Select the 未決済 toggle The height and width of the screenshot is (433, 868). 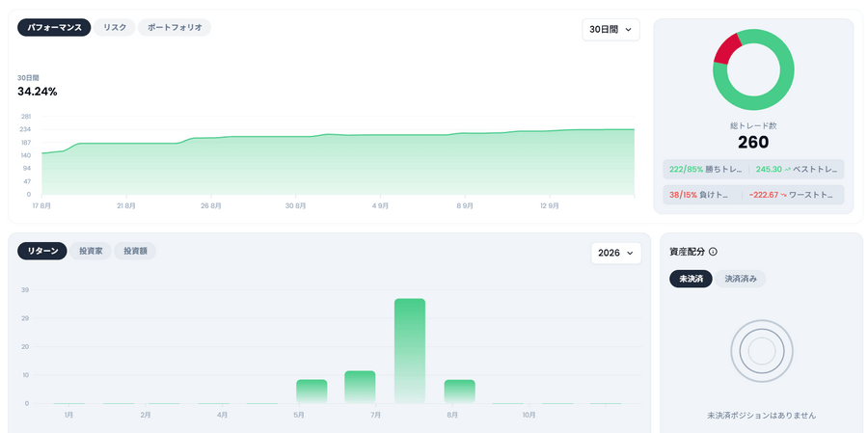coord(691,279)
